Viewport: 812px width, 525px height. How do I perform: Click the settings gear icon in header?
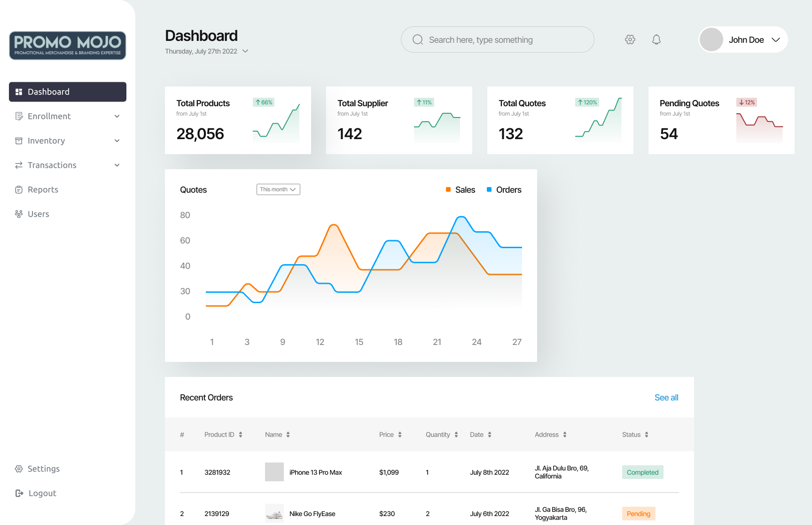(630, 39)
